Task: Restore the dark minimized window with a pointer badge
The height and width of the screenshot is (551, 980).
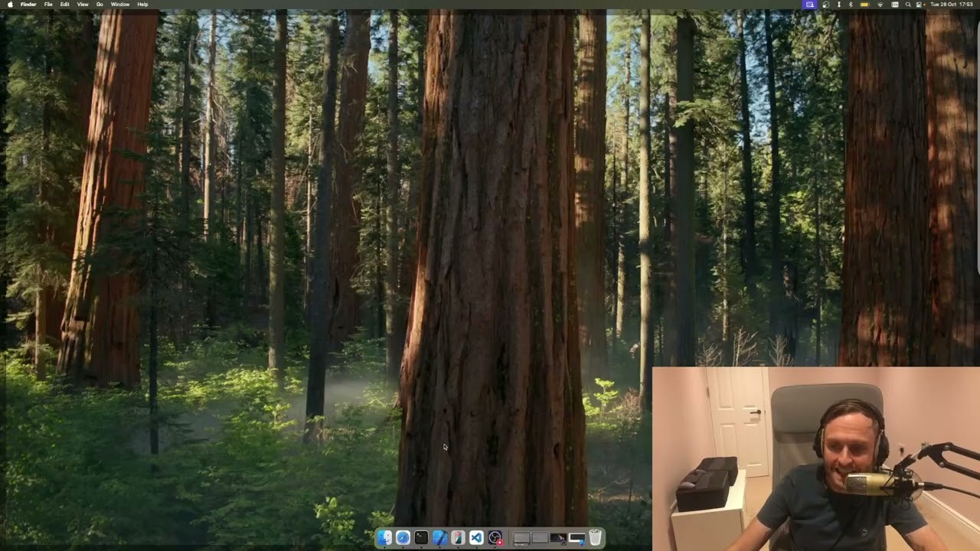Action: [x=558, y=538]
